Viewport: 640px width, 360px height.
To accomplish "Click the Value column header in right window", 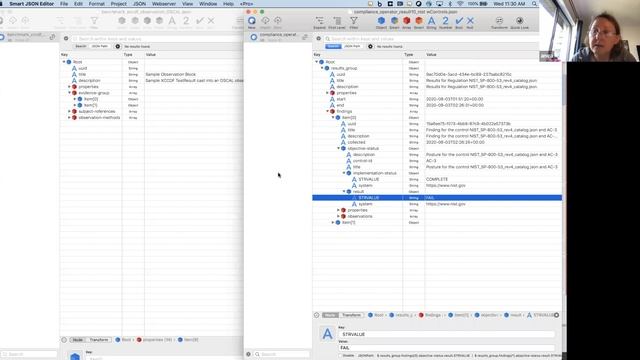I will click(x=493, y=55).
